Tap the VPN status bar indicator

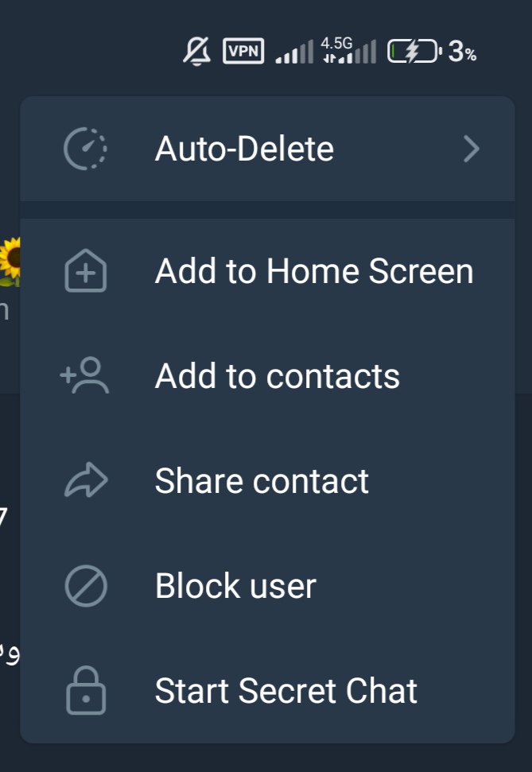[243, 52]
